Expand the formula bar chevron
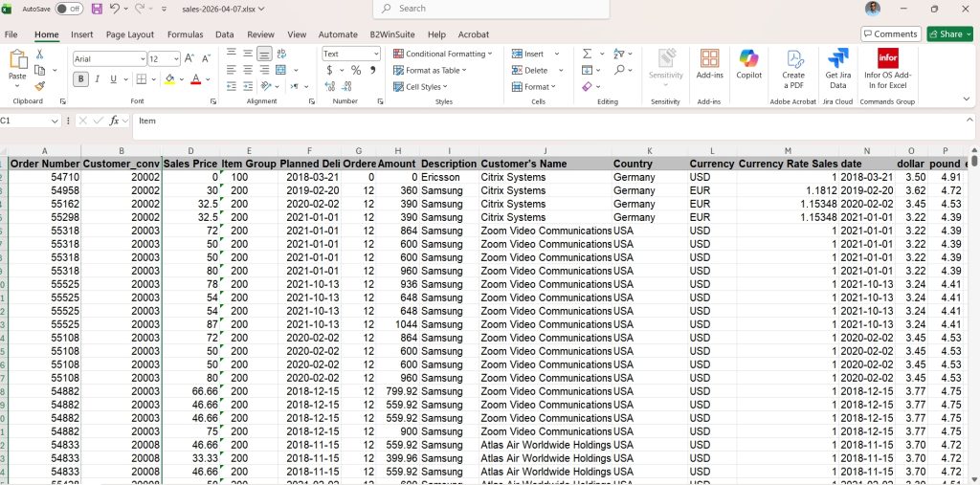Viewport: 980px width, 485px height. click(969, 120)
